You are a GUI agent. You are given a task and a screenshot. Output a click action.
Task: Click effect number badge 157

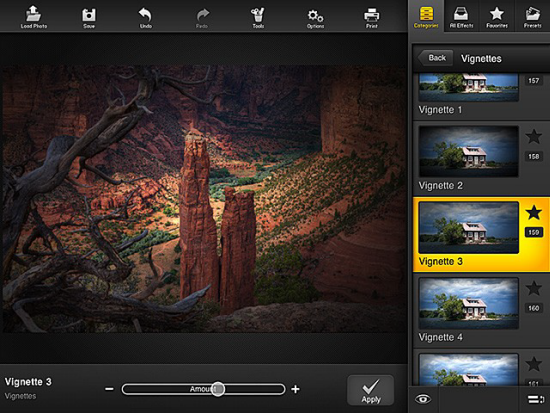[534, 81]
